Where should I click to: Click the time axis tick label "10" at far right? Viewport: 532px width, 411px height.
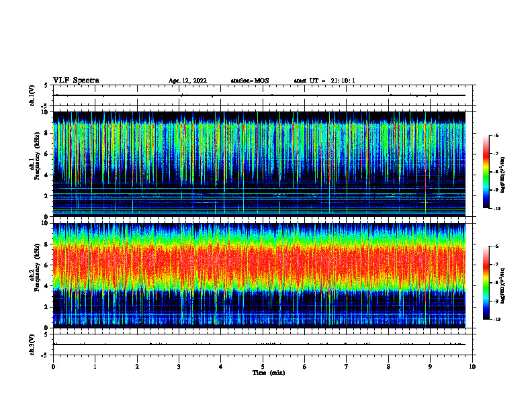click(472, 367)
